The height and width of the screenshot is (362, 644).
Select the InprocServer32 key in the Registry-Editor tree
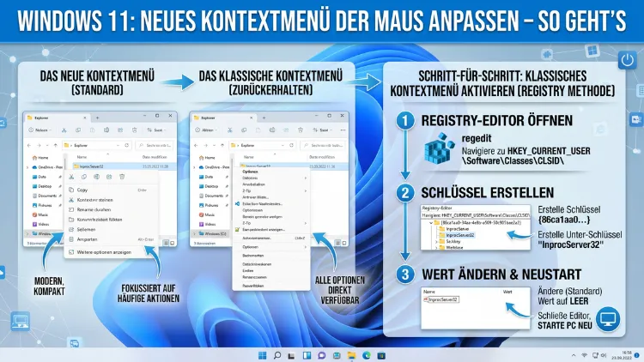[457, 235]
